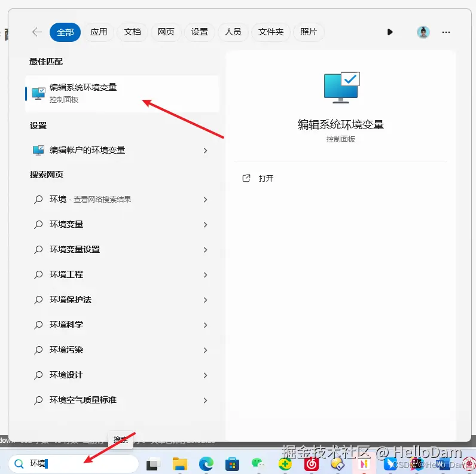The height and width of the screenshot is (474, 476).
Task: Click the monitor icon beside 编辑系统环境变量 best match
Action: tap(38, 93)
